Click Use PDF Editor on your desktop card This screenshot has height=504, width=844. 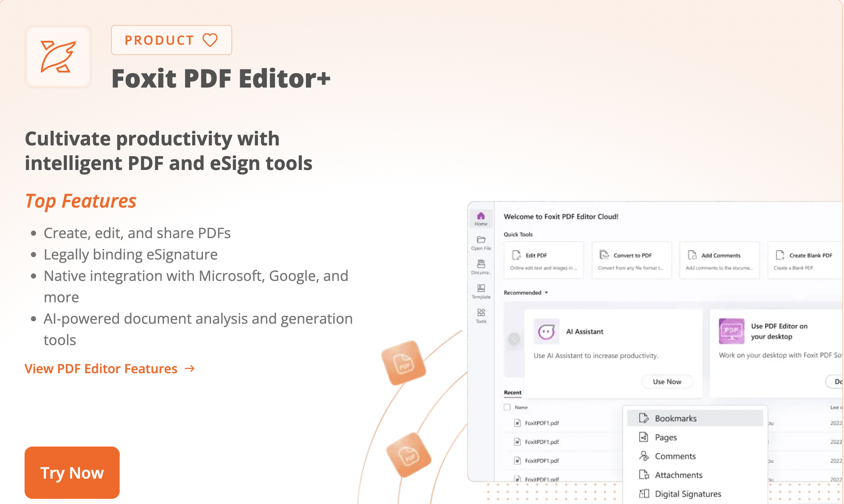[x=776, y=353]
